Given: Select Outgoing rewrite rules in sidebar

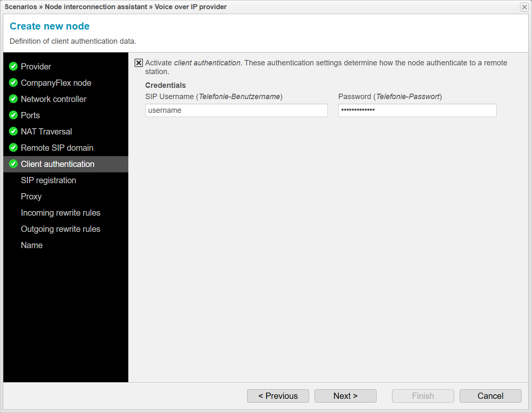Looking at the screenshot, I should click(60, 229).
